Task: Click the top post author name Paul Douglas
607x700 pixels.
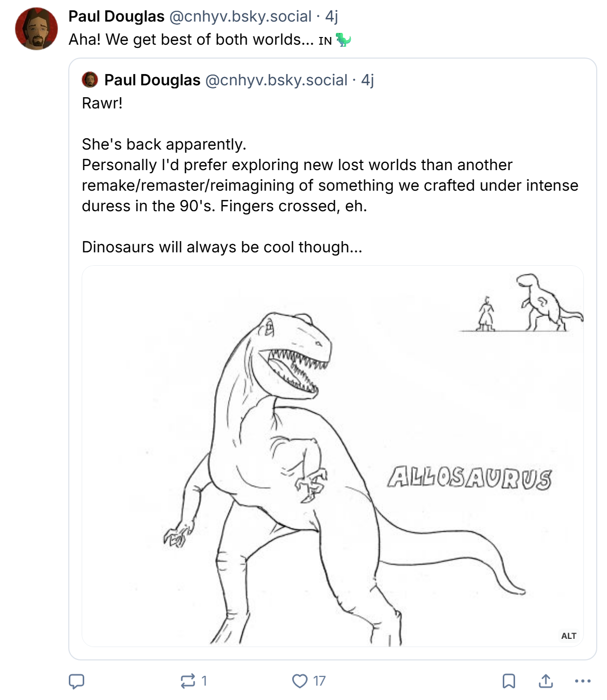Action: click(116, 16)
